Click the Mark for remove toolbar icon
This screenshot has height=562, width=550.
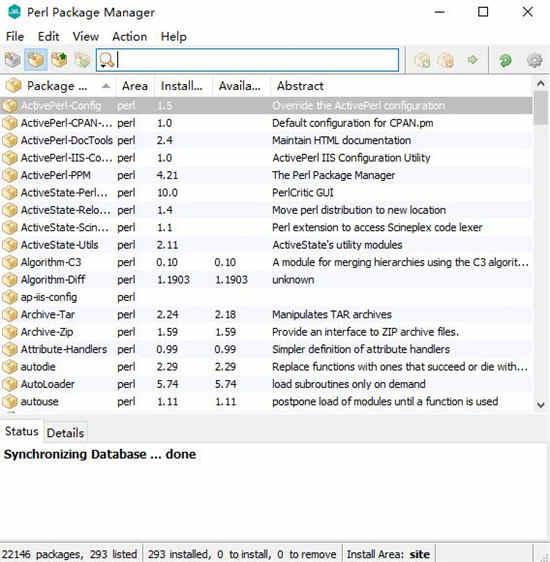click(x=446, y=60)
